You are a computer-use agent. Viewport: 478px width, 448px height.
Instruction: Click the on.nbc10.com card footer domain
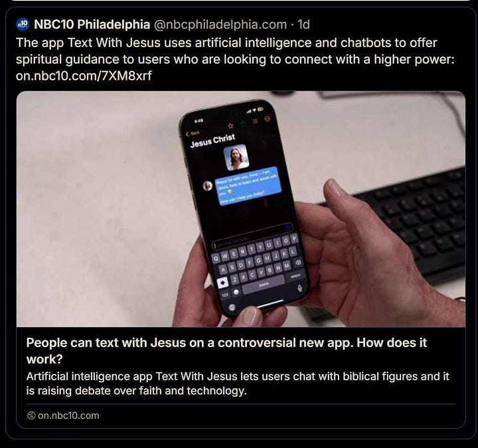(68, 415)
